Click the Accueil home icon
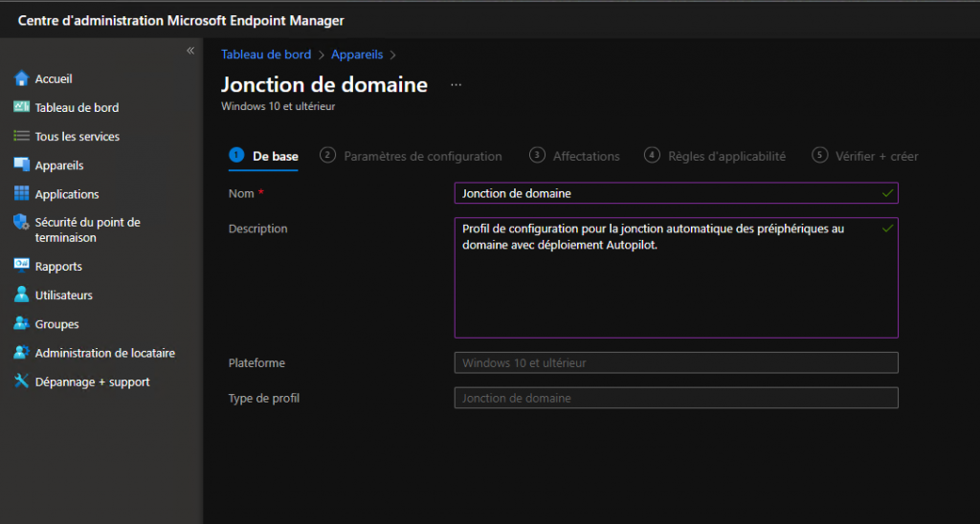Viewport: 980px width, 524px height. tap(21, 78)
